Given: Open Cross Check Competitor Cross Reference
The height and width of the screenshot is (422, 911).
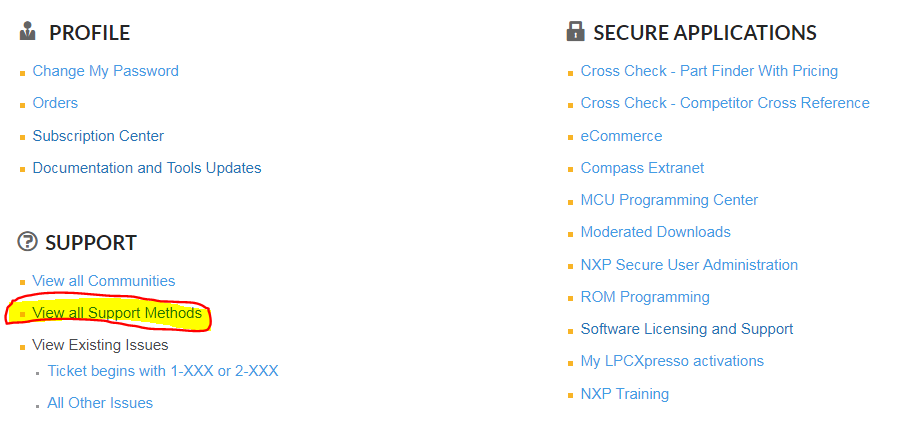Looking at the screenshot, I should coord(725,103).
